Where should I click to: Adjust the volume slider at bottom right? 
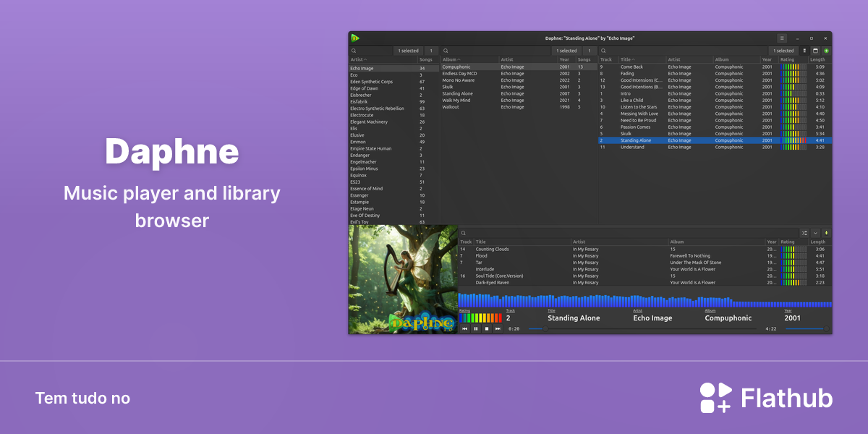click(x=807, y=328)
